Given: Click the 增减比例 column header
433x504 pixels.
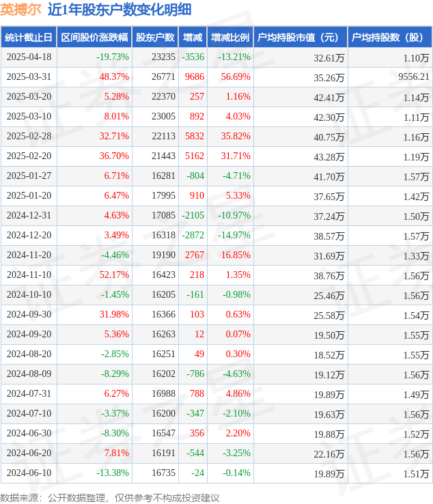Looking at the screenshot, I should pos(230,38).
